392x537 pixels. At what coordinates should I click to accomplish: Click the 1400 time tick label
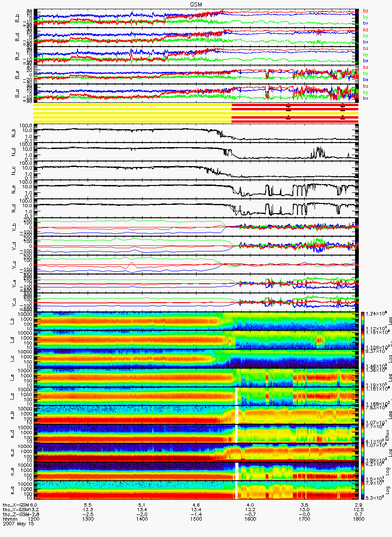(142, 519)
